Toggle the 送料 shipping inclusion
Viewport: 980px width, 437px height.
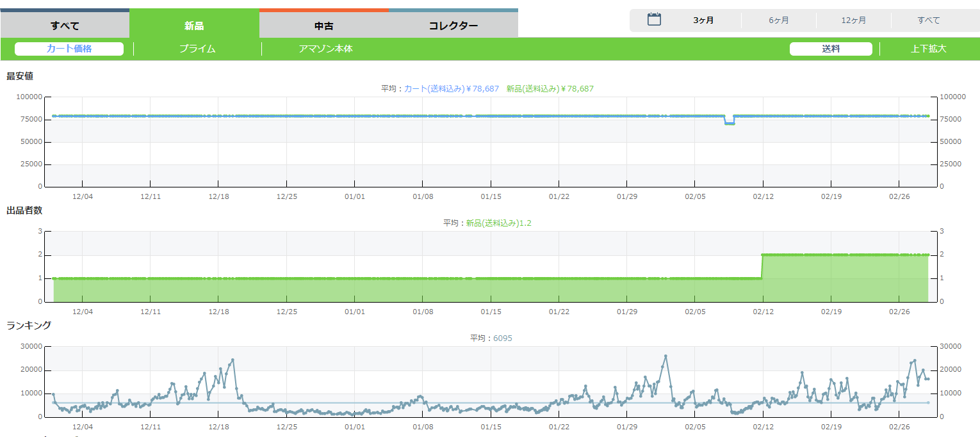coord(831,49)
